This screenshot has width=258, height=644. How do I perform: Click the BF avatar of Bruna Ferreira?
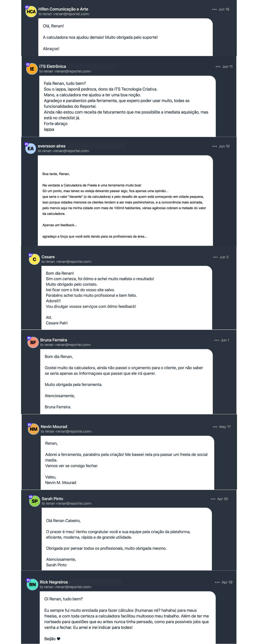click(33, 342)
